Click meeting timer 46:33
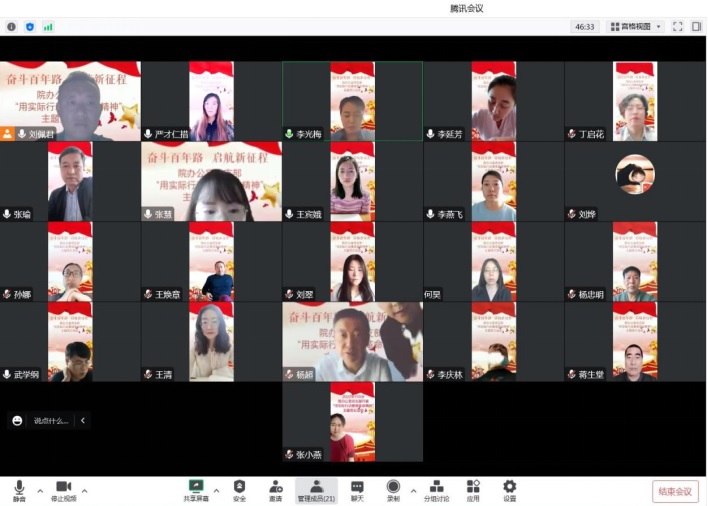This screenshot has height=506, width=708. [x=584, y=27]
